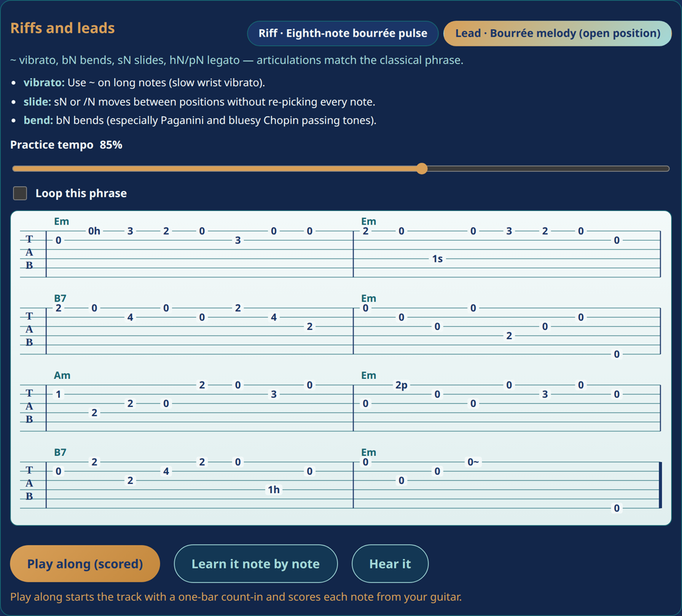Click the 1s slide note in tab
The height and width of the screenshot is (616, 682).
(x=438, y=259)
